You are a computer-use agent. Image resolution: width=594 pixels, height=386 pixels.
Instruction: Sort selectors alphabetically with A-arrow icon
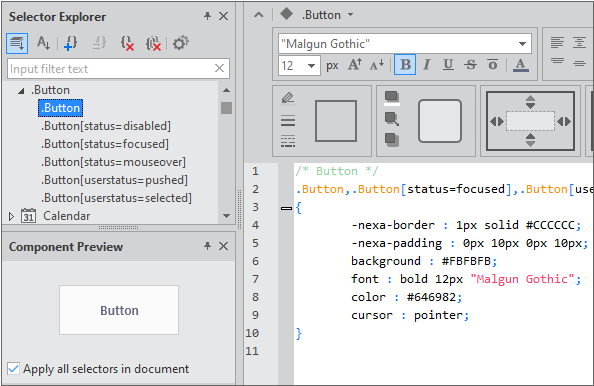43,43
